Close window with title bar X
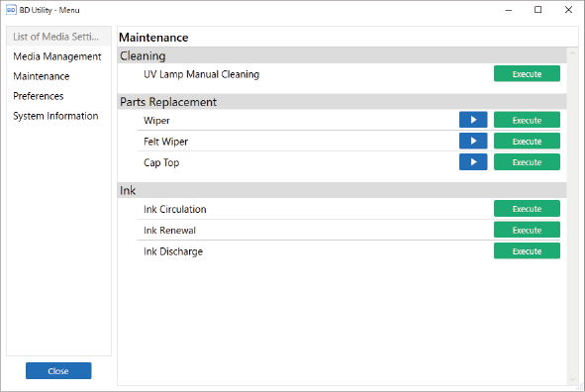Screen dimensions: 585x392 568,10
